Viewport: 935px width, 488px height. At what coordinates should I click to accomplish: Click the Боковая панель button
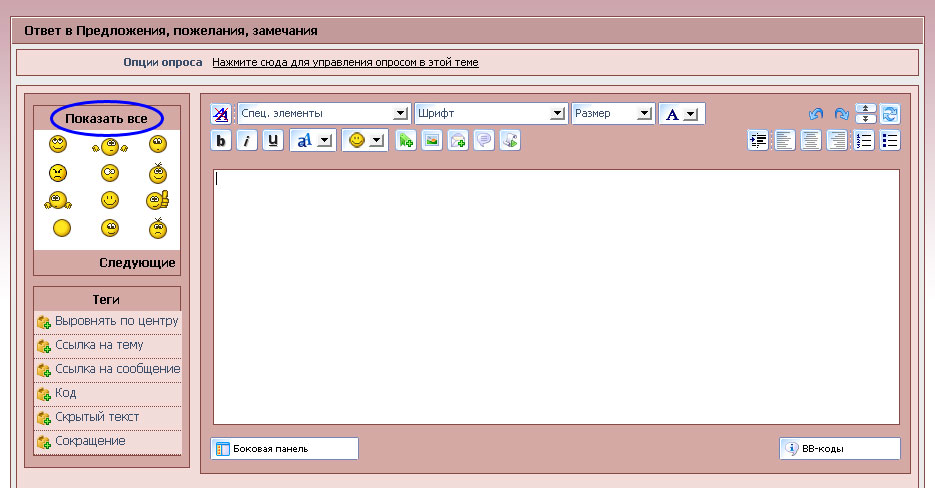point(285,449)
